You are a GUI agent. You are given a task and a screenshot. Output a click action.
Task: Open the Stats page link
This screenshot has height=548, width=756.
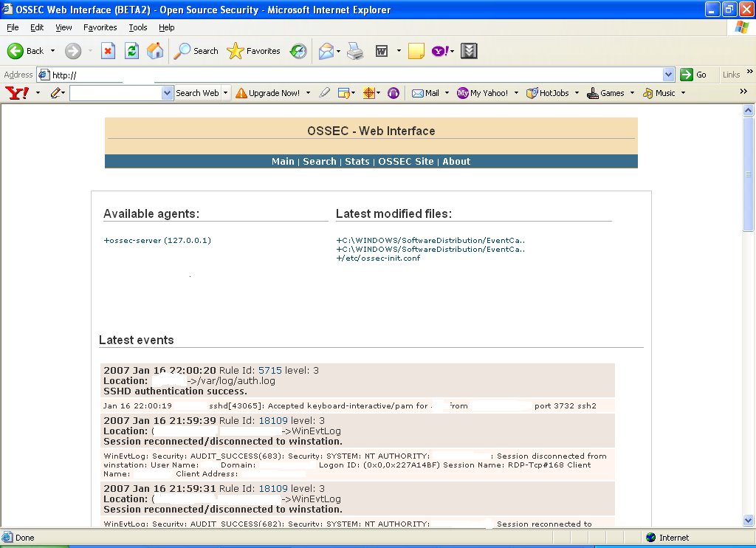coord(357,162)
